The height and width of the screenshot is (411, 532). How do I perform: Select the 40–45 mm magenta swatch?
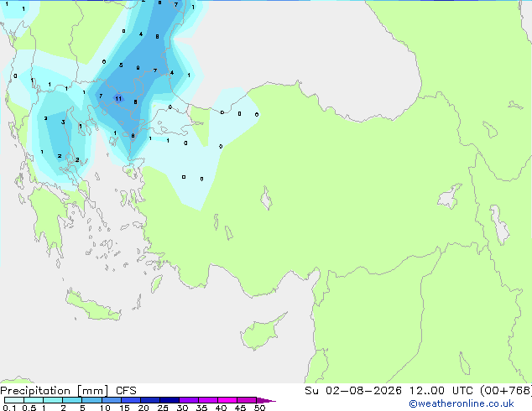click(227, 400)
